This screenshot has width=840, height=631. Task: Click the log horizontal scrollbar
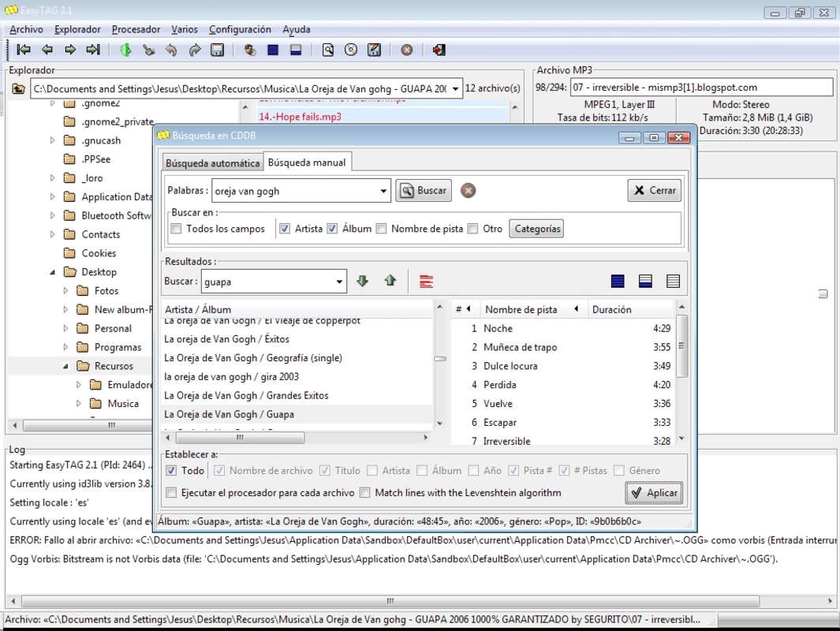click(x=390, y=601)
